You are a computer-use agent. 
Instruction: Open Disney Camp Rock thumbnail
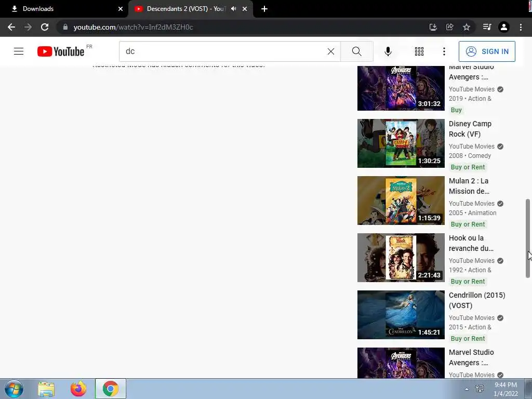(401, 143)
